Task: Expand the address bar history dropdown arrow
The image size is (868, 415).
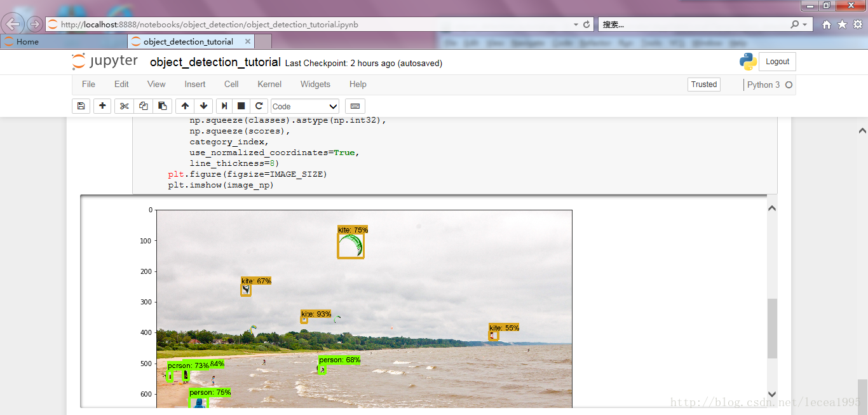Action: 576,24
